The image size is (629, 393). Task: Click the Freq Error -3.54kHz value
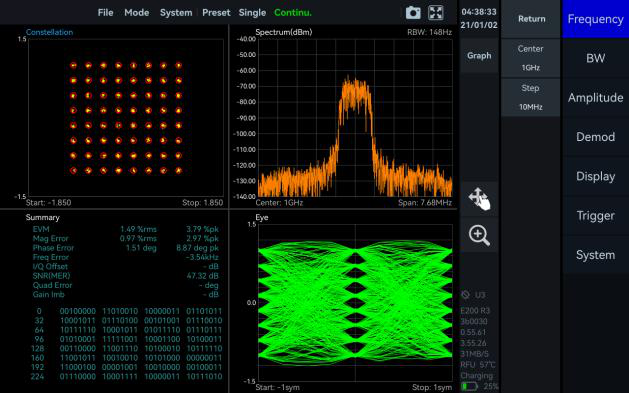click(x=202, y=257)
